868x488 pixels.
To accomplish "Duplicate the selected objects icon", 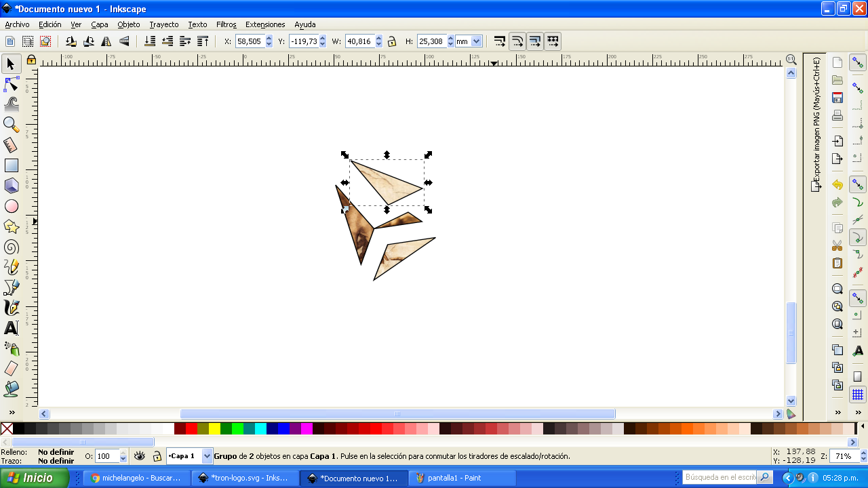I will 837,350.
